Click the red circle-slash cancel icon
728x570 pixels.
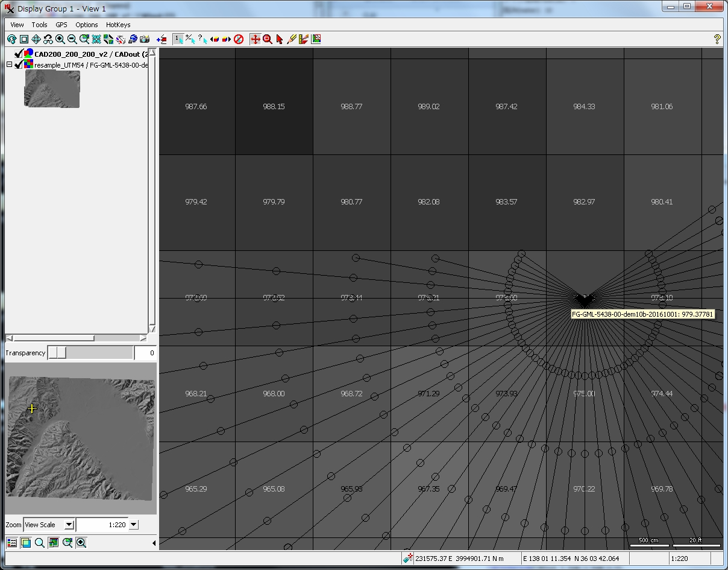(x=239, y=39)
